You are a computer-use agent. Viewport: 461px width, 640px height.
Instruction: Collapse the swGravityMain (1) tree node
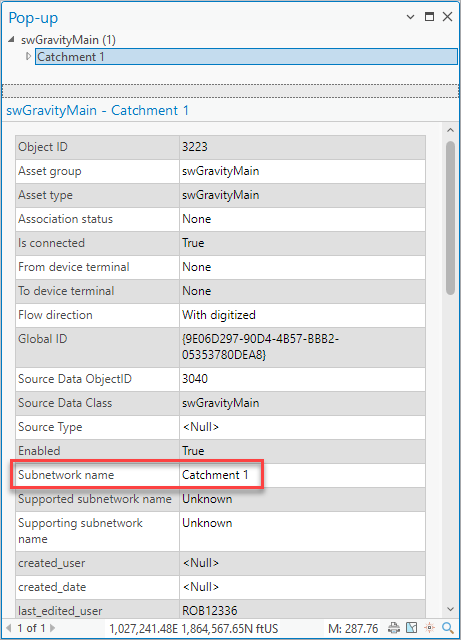tap(11, 39)
